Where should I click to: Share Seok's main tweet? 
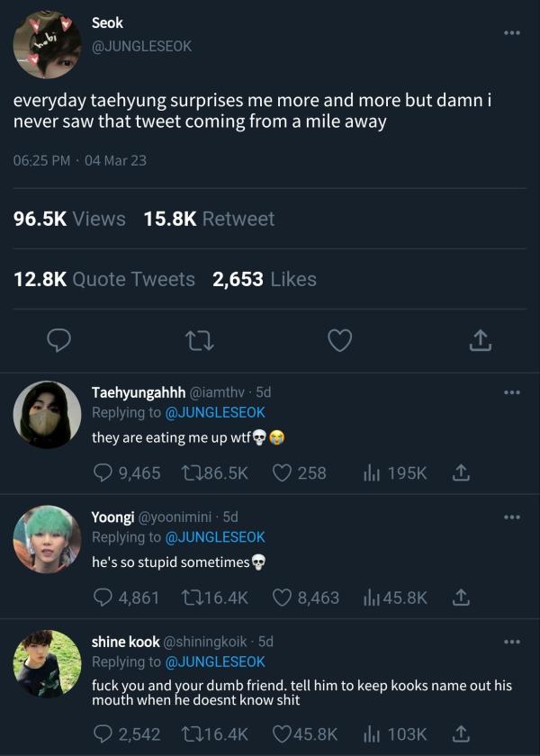[480, 340]
